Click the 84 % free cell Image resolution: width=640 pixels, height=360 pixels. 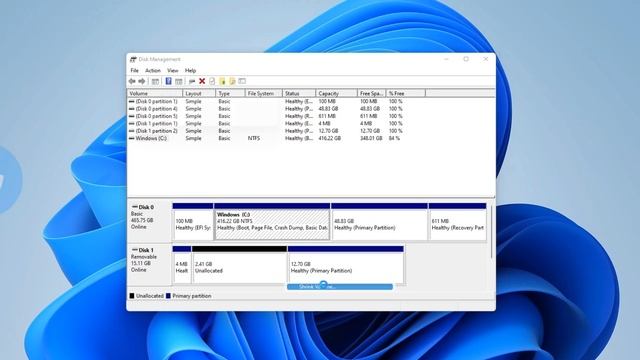(x=394, y=138)
